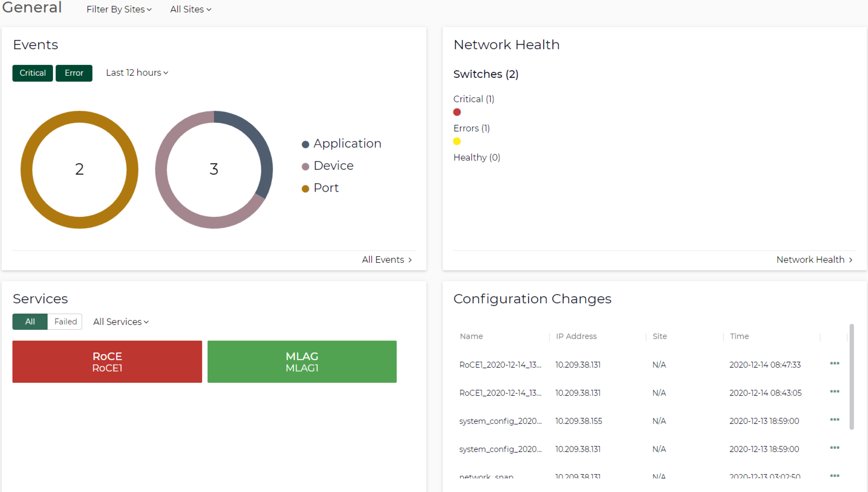Viewport: 868px width, 492px height.
Task: Sort Configuration Changes by Name column
Action: tap(471, 336)
